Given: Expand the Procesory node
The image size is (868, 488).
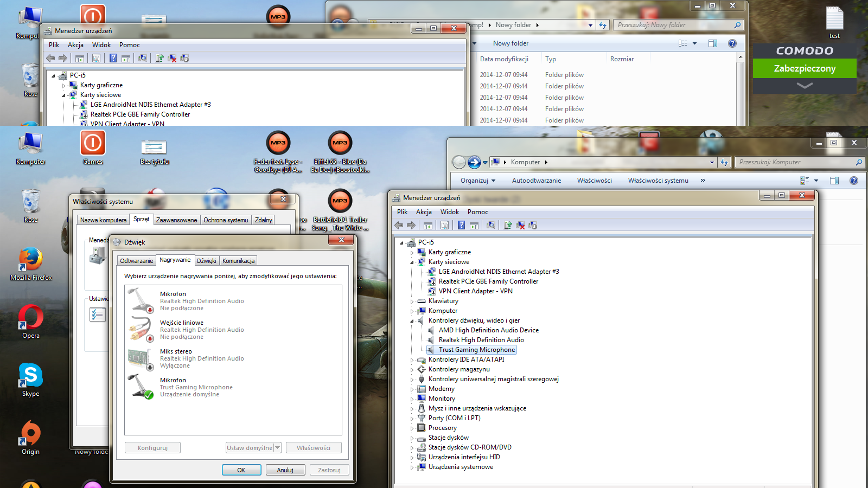Looking at the screenshot, I should (412, 428).
